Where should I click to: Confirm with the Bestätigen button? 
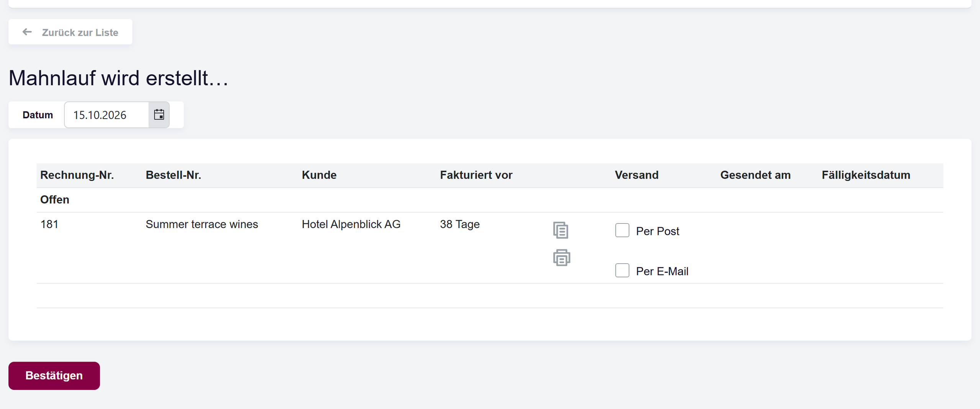pos(54,376)
